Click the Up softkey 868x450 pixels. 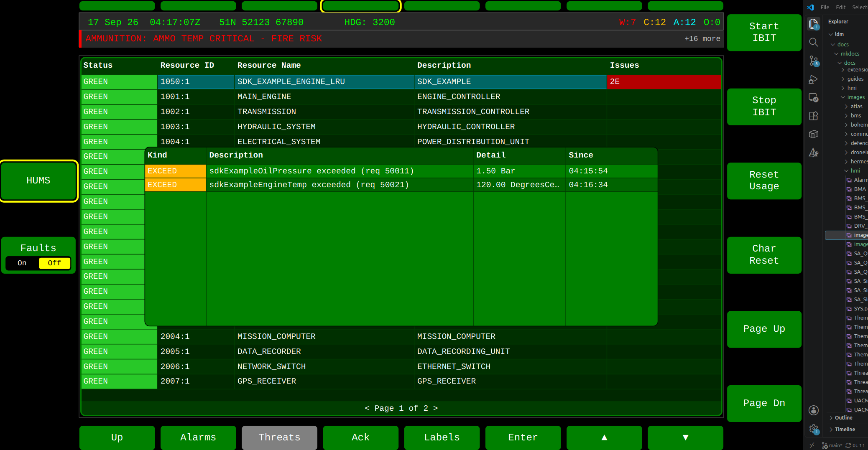(117, 437)
